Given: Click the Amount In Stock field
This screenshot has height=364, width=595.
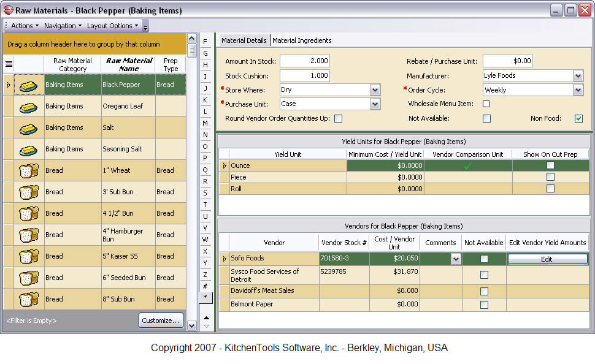Looking at the screenshot, I should [305, 61].
